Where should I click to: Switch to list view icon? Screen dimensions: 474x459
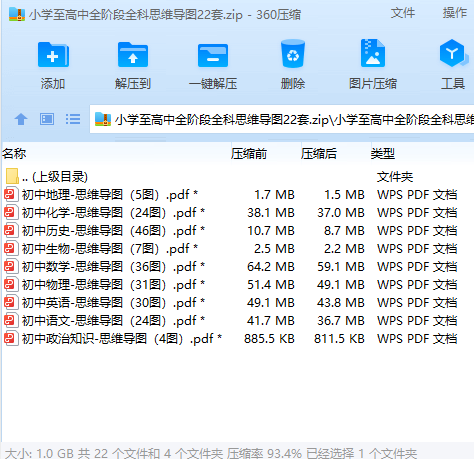(x=73, y=119)
